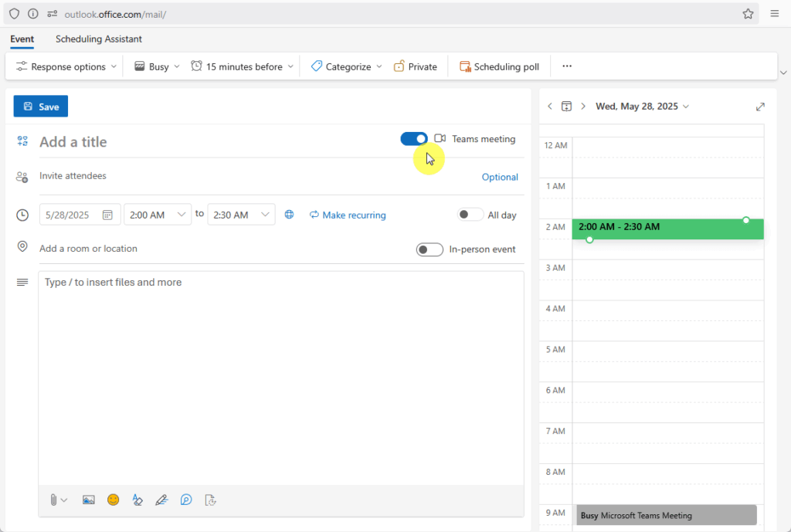791x532 pixels.
Task: Click the clock icon beside the date
Action: tap(22, 215)
